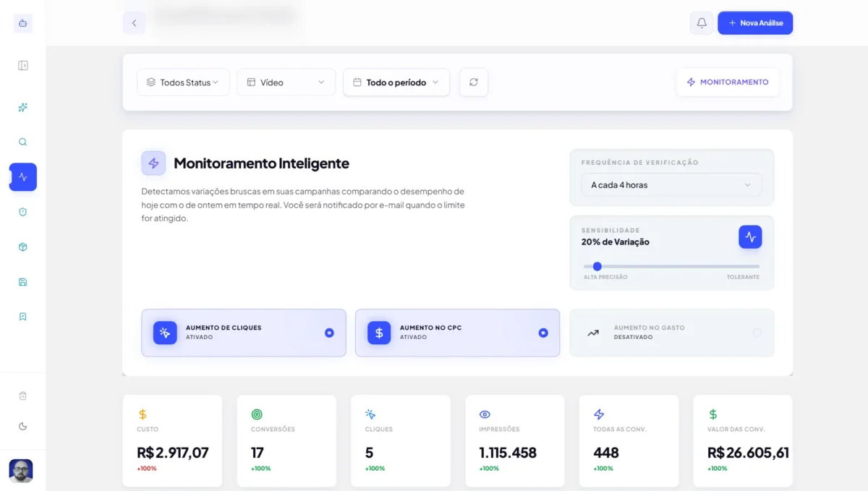The width and height of the screenshot is (868, 491).
Task: Select the active monitoring sidebar item
Action: (23, 177)
